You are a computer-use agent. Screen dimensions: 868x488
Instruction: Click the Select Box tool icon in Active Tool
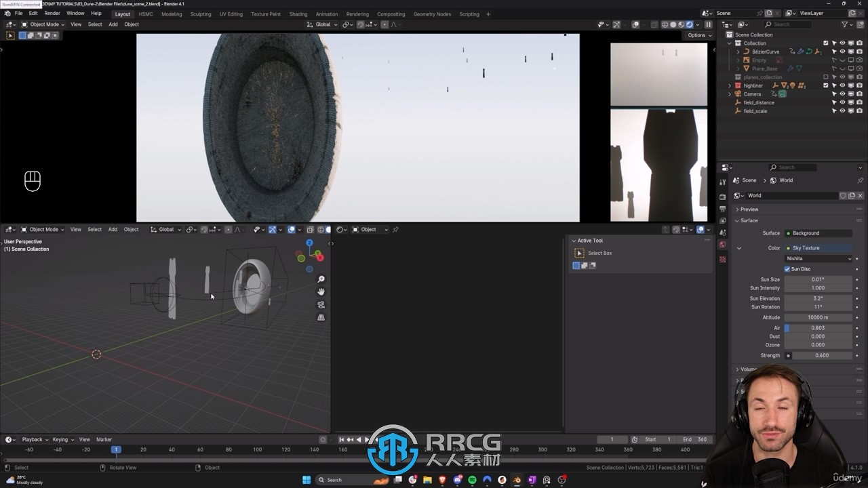(579, 253)
